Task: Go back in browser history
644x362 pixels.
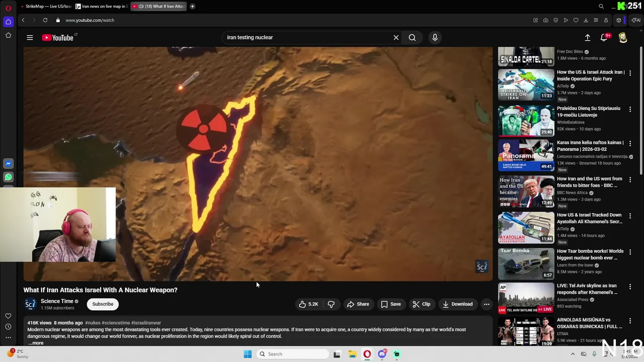Action: tap(23, 20)
